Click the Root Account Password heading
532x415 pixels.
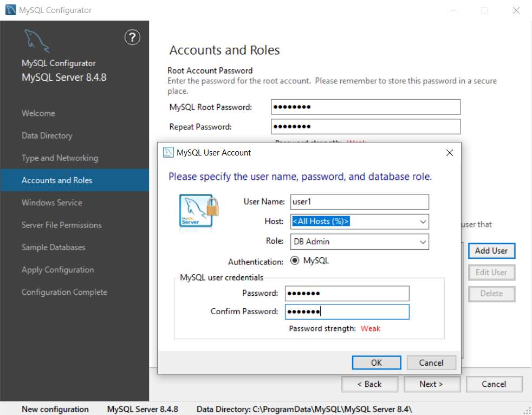point(210,70)
